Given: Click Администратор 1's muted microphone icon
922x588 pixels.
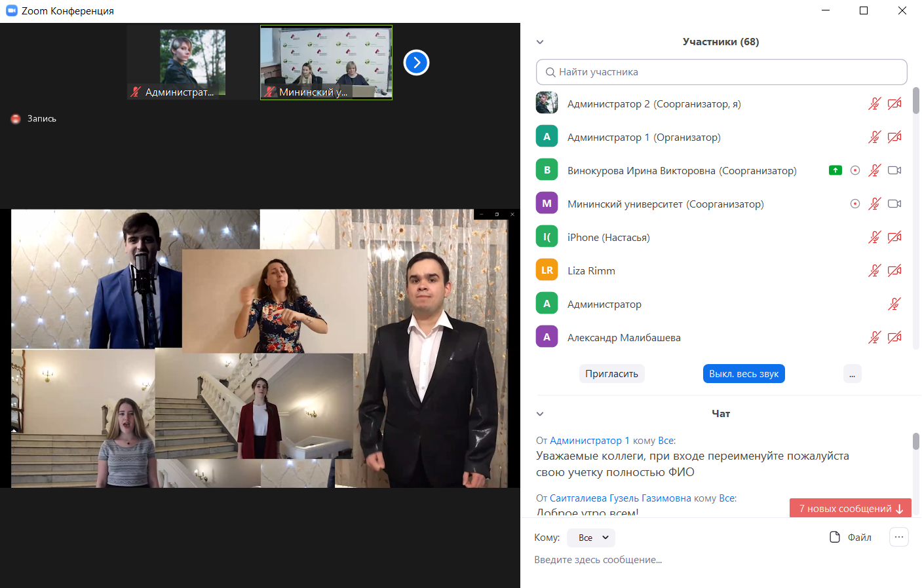Looking at the screenshot, I should [874, 137].
